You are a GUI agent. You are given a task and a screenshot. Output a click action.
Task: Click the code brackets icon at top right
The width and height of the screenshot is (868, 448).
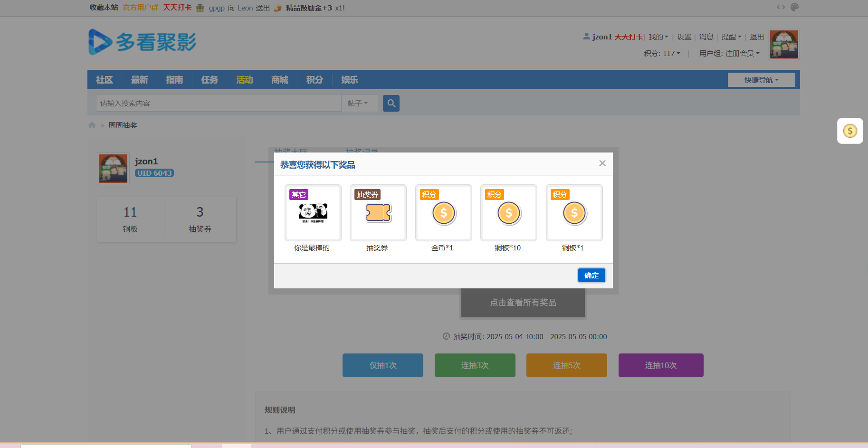click(x=780, y=7)
